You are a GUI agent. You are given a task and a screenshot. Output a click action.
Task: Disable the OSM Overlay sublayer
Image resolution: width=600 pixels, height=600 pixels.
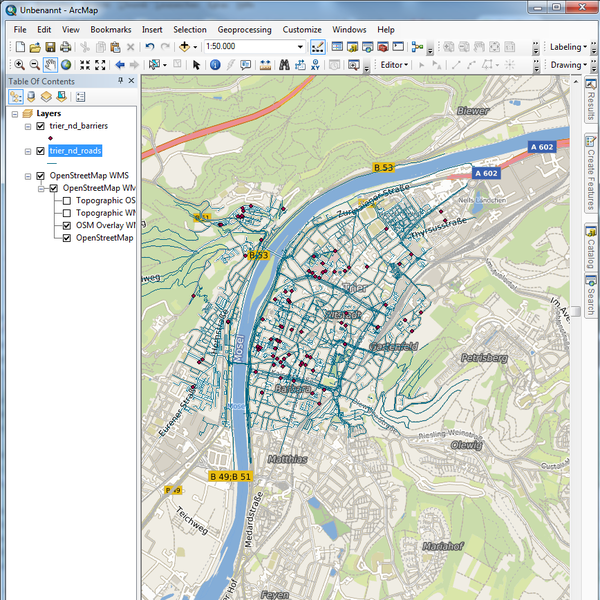[67, 225]
